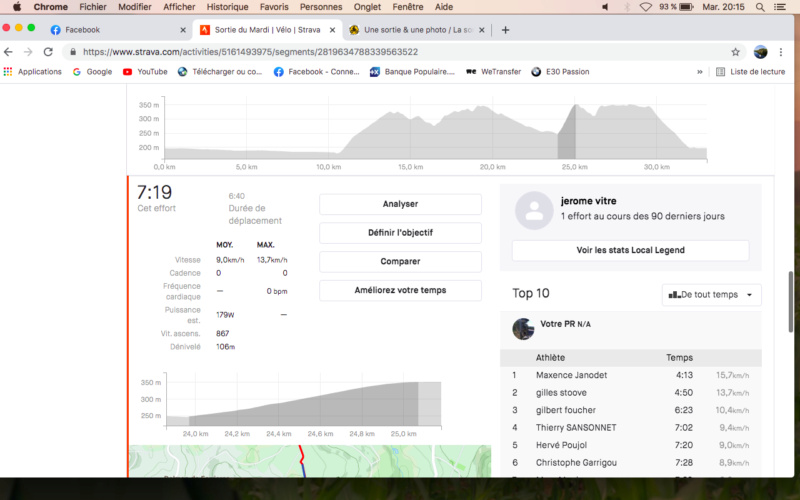
Task: Open the Afficher menu
Action: click(x=179, y=7)
